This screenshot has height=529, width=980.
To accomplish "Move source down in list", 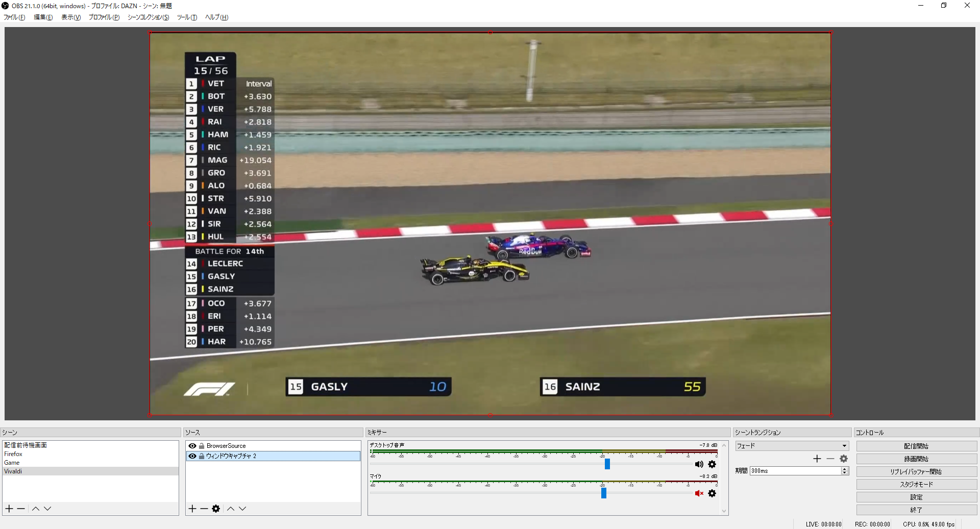I will click(x=242, y=509).
